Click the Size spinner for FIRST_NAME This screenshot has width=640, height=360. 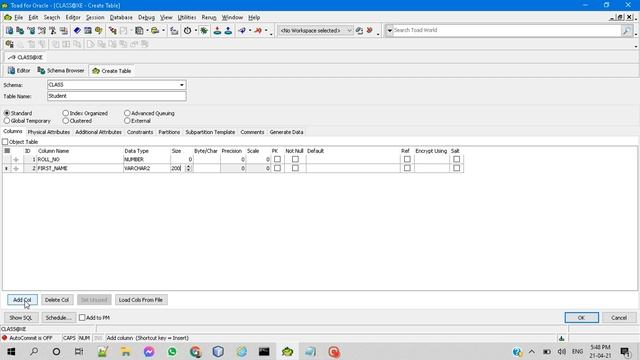(x=188, y=168)
